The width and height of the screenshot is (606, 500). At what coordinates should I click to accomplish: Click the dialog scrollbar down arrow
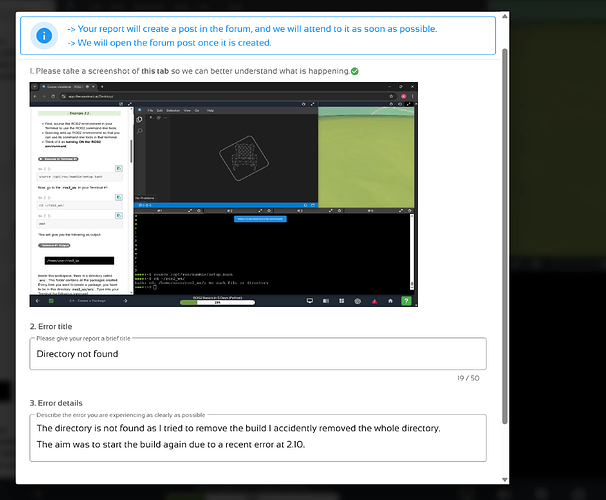tap(505, 480)
